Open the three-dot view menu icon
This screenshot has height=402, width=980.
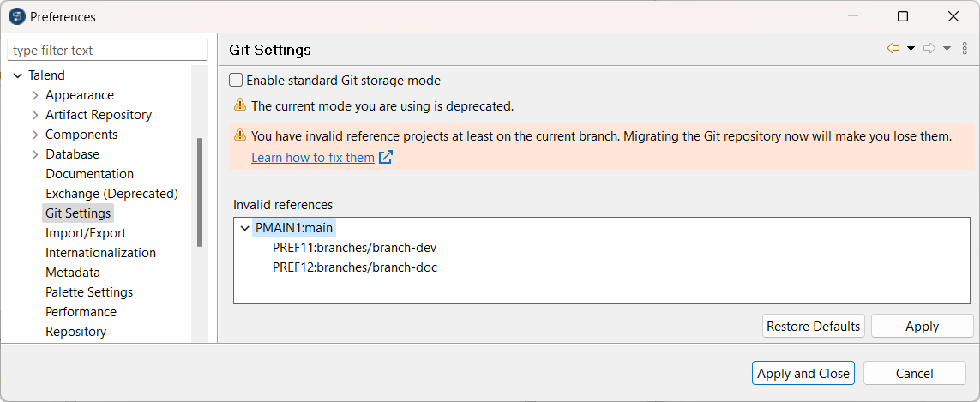(x=965, y=49)
